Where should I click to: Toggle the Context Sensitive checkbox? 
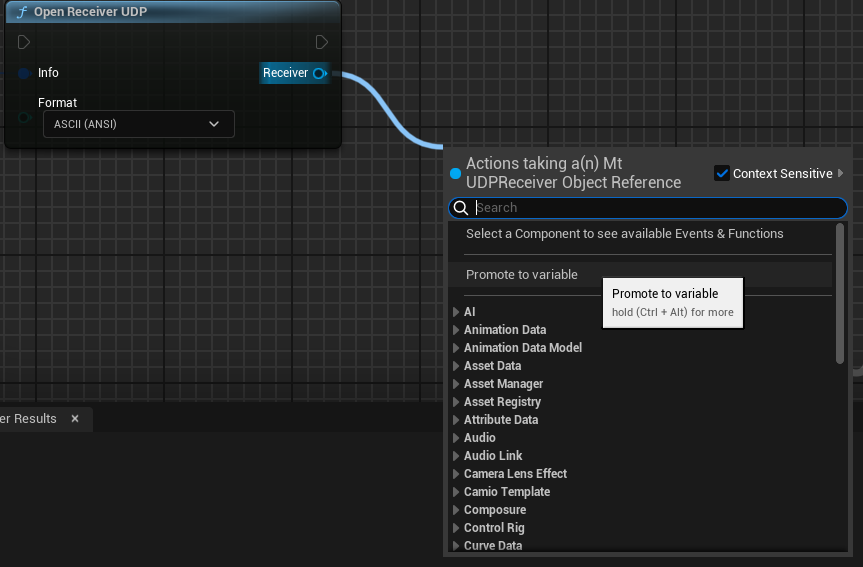[722, 174]
